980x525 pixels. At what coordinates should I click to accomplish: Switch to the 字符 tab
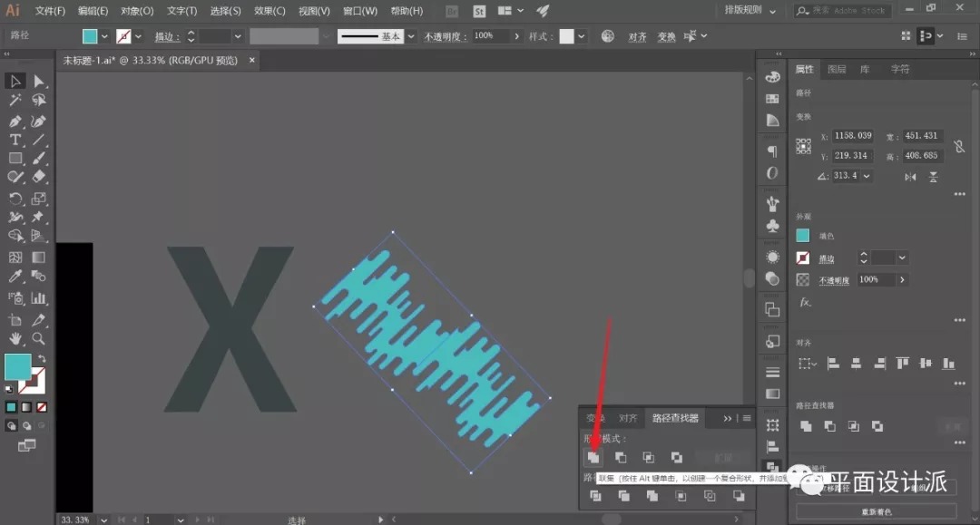point(900,69)
